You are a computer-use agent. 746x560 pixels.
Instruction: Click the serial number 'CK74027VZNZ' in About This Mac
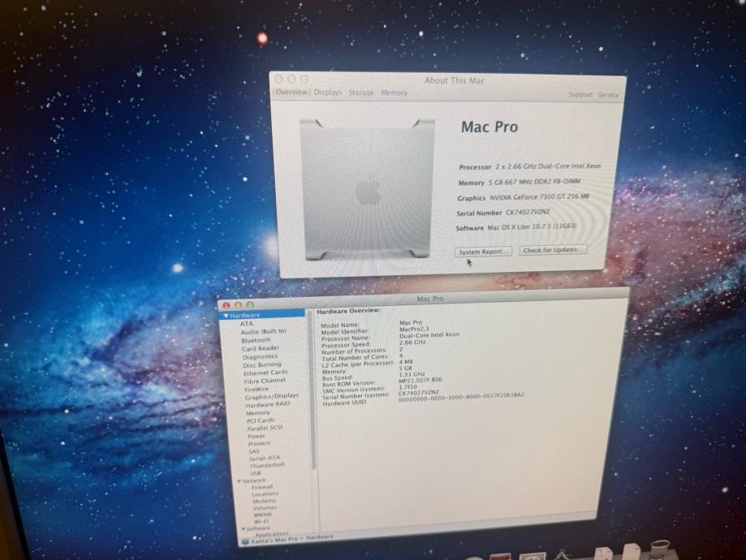point(528,212)
